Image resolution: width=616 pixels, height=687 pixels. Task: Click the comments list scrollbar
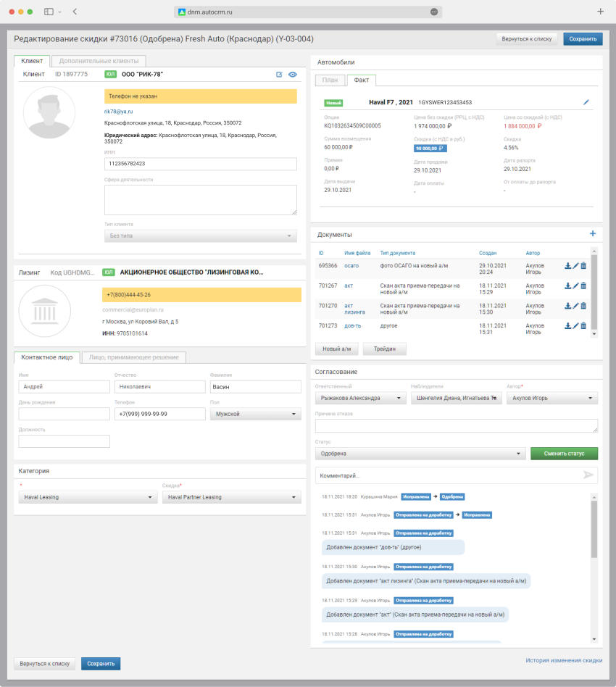click(594, 529)
